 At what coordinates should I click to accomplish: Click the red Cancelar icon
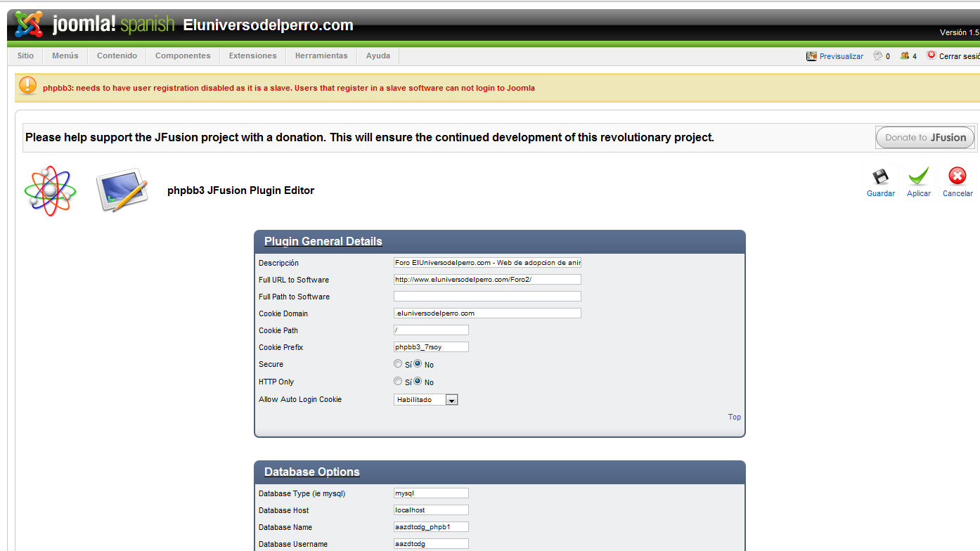[957, 176]
